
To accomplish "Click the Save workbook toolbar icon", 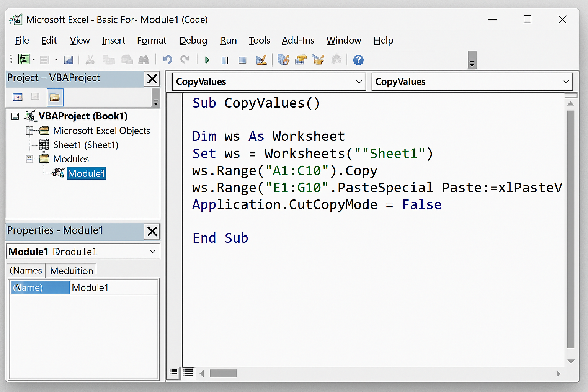I will [x=69, y=60].
